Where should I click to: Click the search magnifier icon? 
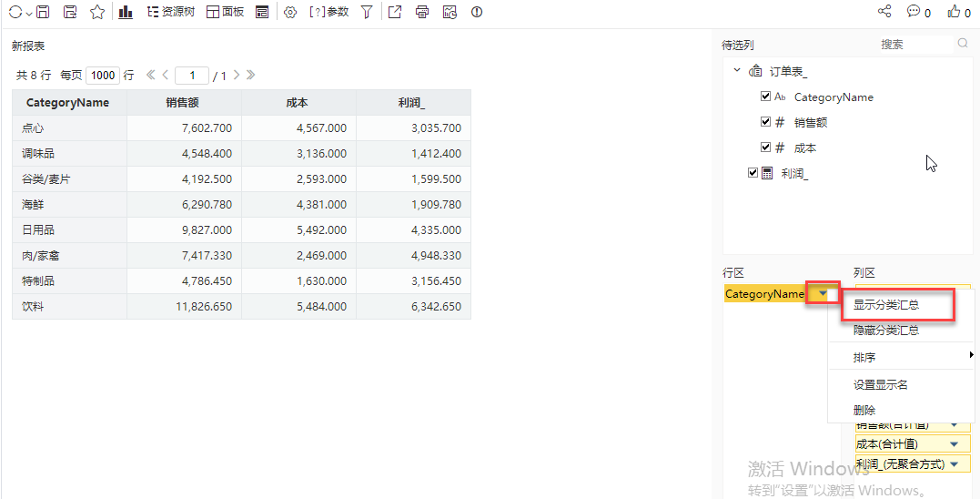click(x=963, y=44)
